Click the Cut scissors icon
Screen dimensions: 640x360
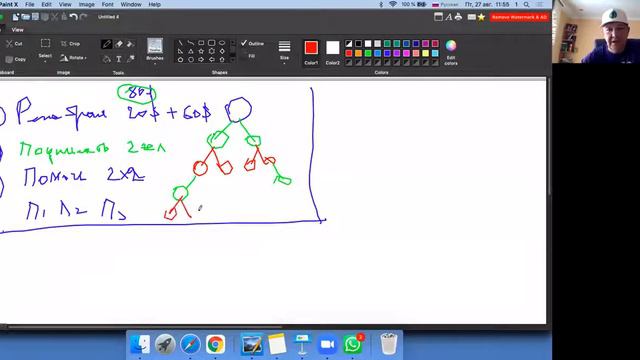pyautogui.click(x=9, y=43)
